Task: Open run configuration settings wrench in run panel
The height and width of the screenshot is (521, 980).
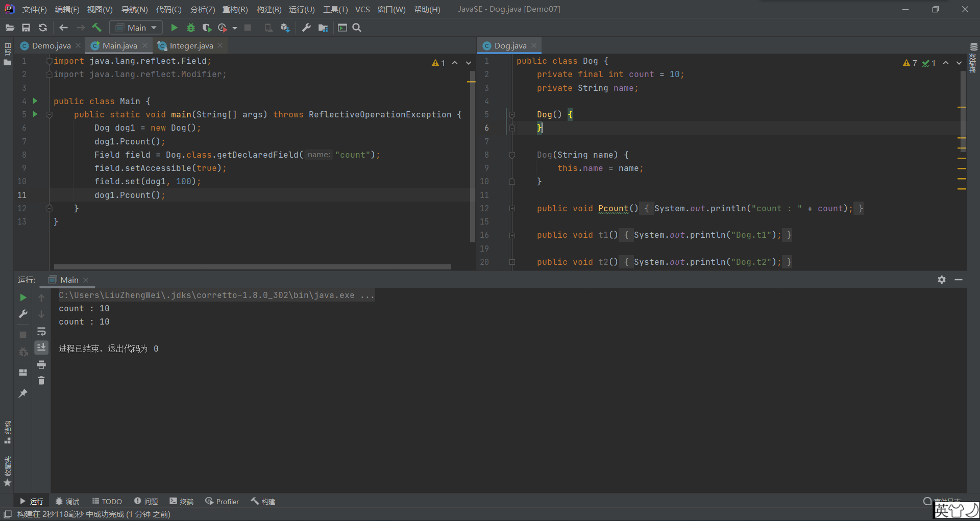Action: point(23,314)
